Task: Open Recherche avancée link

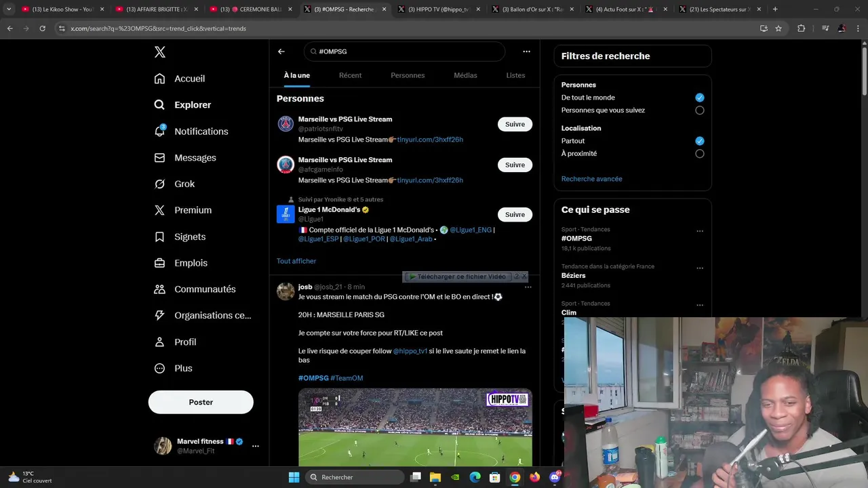Action: pos(591,179)
